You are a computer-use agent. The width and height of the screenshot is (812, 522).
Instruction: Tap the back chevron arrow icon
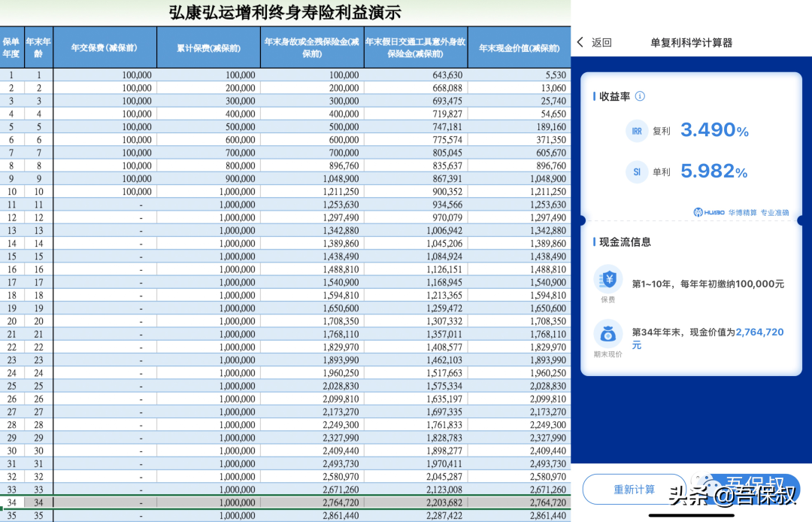tap(580, 42)
